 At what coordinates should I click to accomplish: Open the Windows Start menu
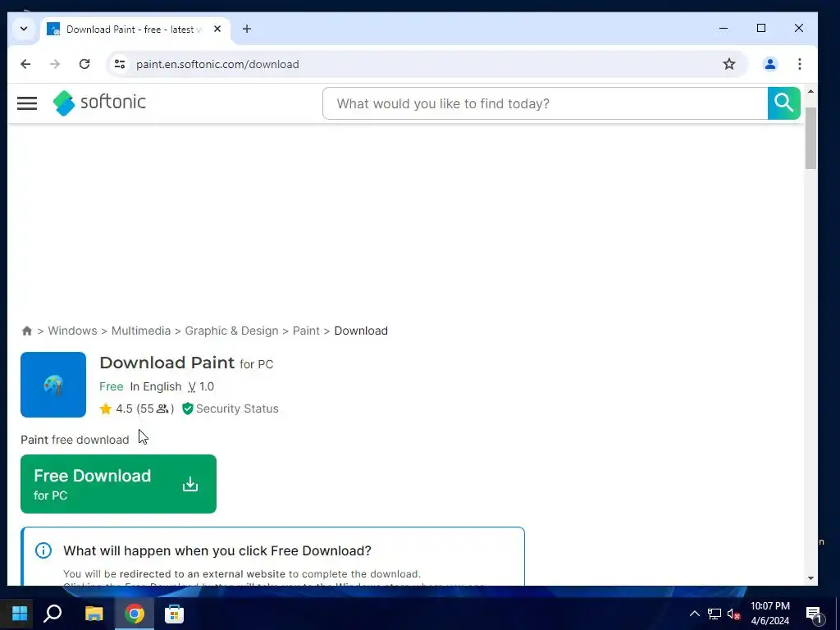(x=20, y=614)
